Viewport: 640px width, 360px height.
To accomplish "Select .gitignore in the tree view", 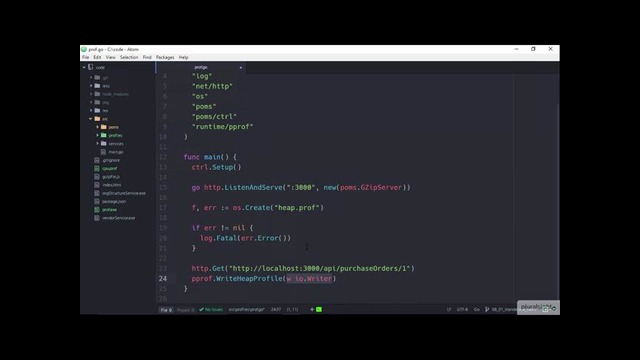I will point(111,160).
